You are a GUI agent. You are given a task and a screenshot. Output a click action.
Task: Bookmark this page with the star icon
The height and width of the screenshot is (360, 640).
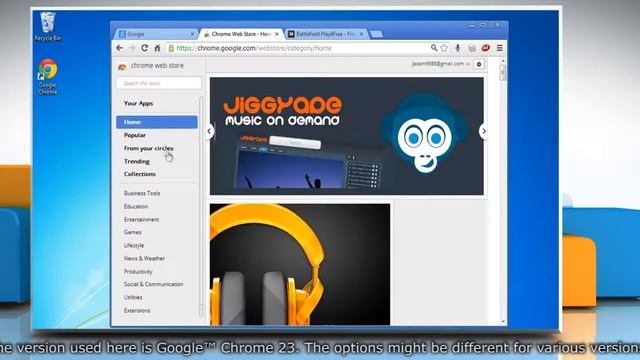tap(444, 48)
